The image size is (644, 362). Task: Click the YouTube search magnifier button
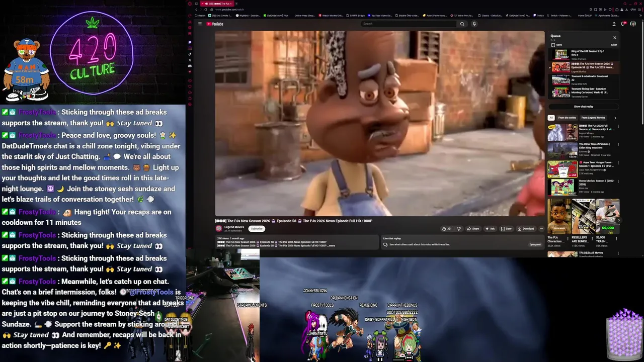[462, 24]
